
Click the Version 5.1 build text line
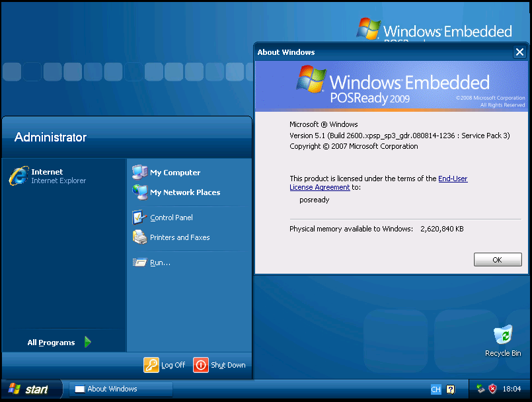[400, 136]
